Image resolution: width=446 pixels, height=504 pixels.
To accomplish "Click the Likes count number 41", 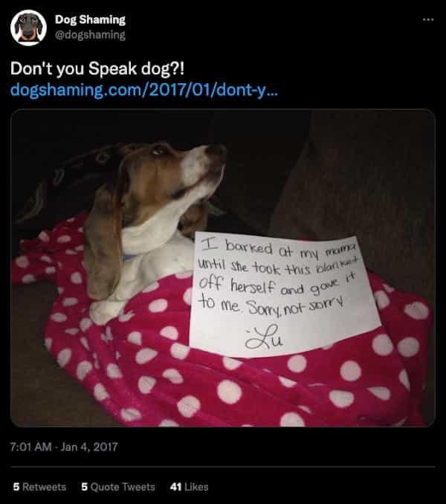I will pos(175,487).
